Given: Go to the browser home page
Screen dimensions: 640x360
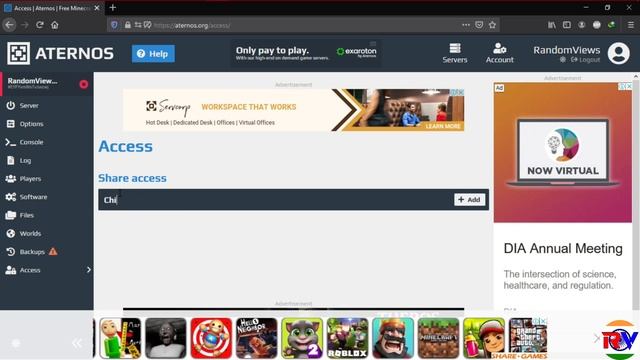Looking at the screenshot, I should click(x=55, y=25).
